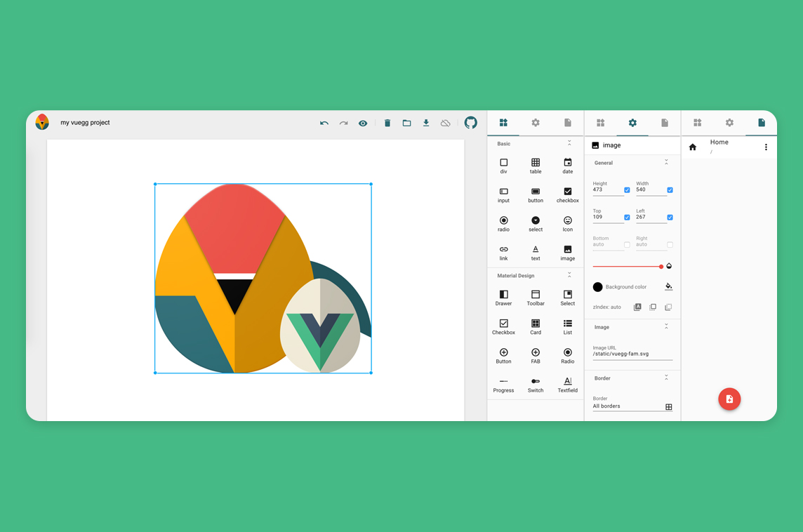This screenshot has width=803, height=532.
Task: Add a table element
Action: tap(535, 166)
